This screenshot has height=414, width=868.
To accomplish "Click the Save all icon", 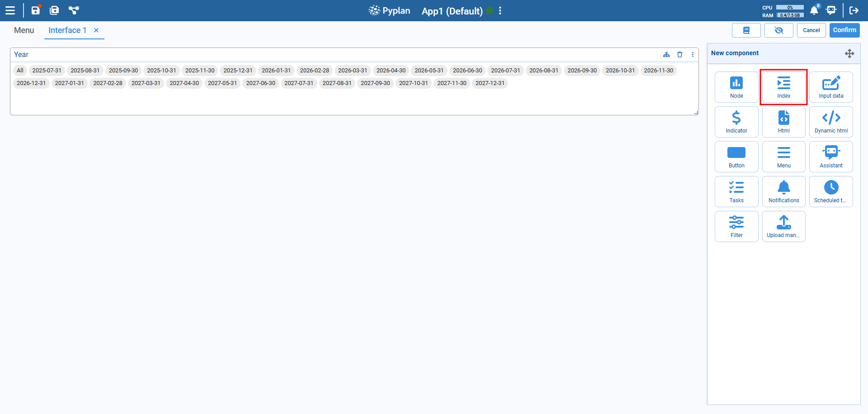I will pos(54,10).
